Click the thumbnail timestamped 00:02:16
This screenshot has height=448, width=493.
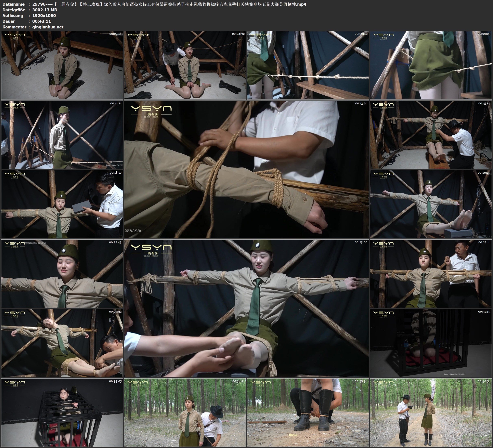click(62, 65)
